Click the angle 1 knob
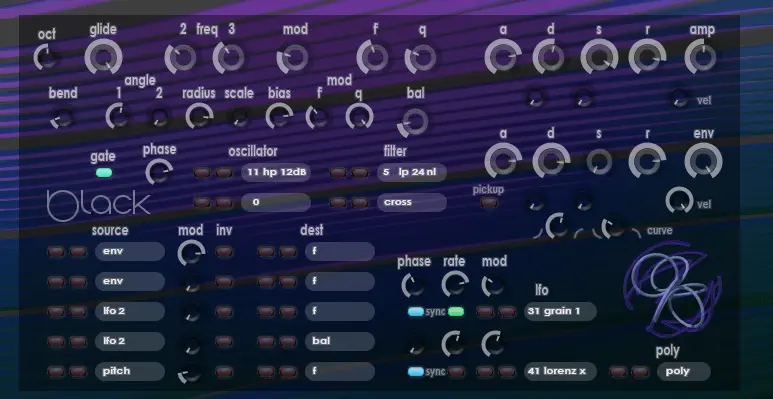 [119, 117]
